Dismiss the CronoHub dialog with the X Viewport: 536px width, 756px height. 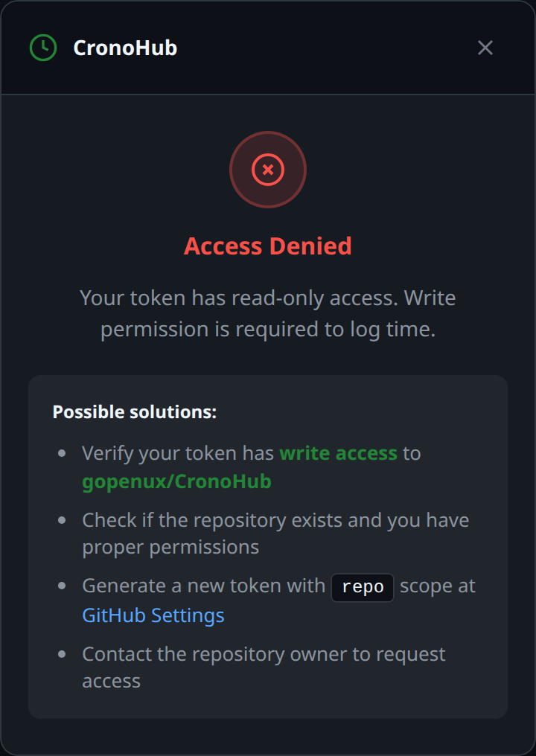click(x=485, y=48)
